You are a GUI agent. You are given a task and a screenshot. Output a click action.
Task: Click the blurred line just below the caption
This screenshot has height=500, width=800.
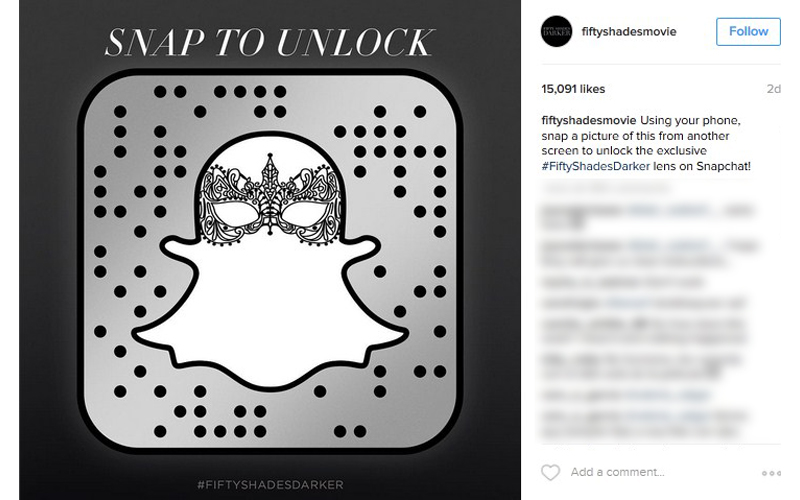coord(606,188)
